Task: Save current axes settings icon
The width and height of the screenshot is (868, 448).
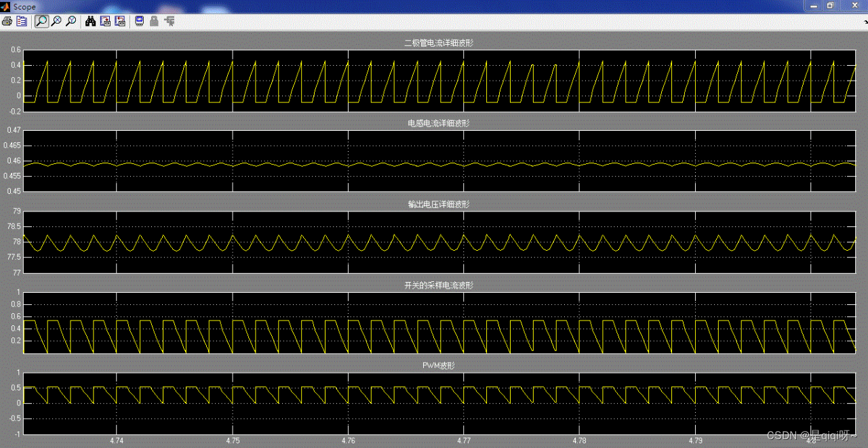Action: (105, 21)
